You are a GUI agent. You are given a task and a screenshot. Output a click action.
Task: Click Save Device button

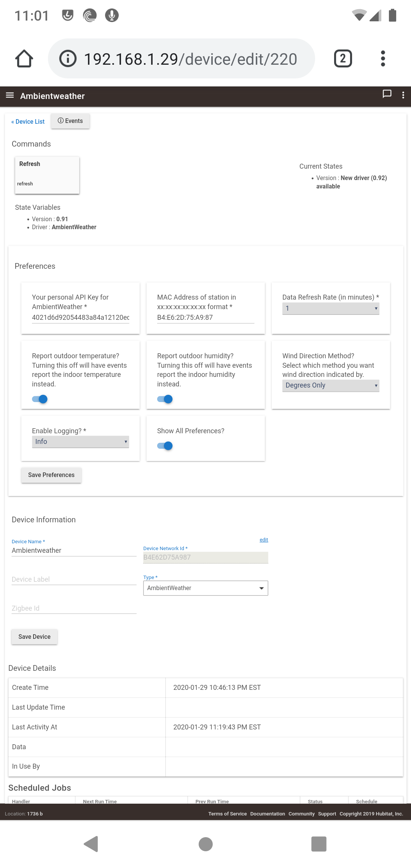coord(34,637)
